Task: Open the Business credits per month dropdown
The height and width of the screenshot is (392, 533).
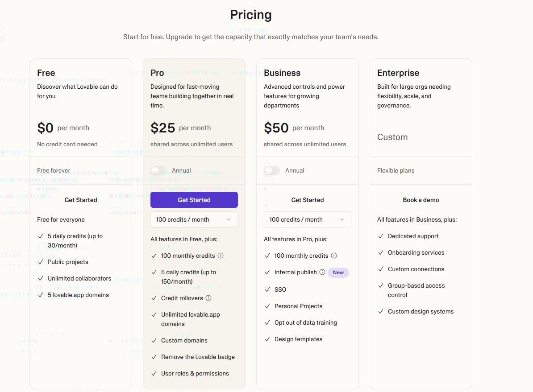Action: [307, 219]
